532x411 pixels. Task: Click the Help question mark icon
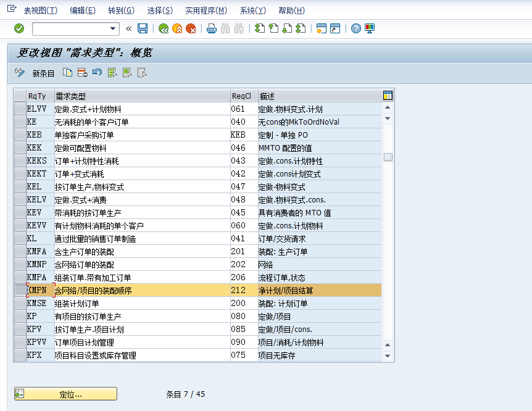click(x=357, y=28)
